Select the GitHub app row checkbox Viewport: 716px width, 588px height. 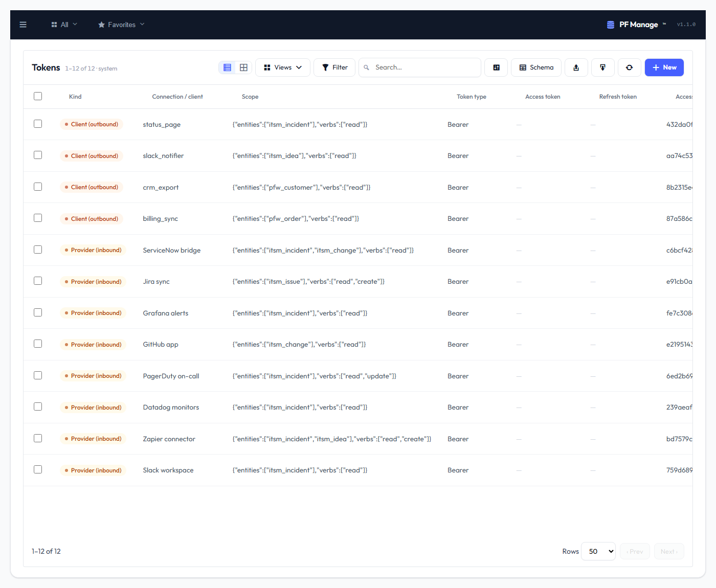click(38, 344)
